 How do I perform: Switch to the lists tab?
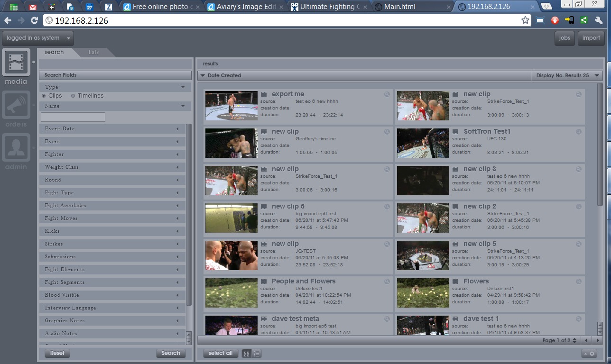93,52
